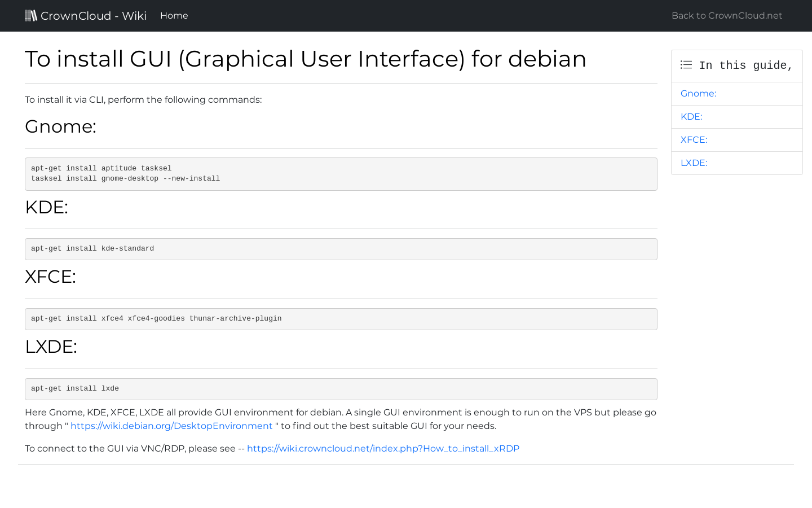812x508 pixels.
Task: Click the 'apt-get install lxde' code block
Action: coord(341,389)
